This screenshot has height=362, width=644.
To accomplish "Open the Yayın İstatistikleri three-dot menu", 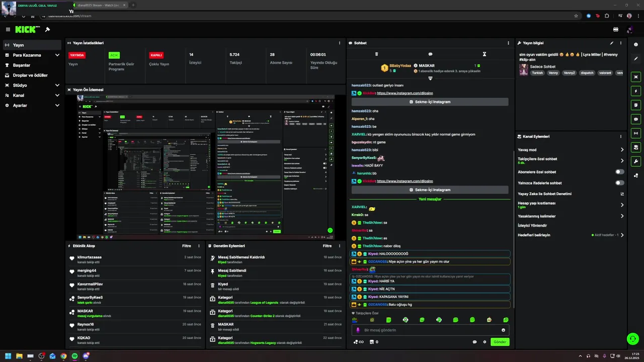I will [340, 43].
